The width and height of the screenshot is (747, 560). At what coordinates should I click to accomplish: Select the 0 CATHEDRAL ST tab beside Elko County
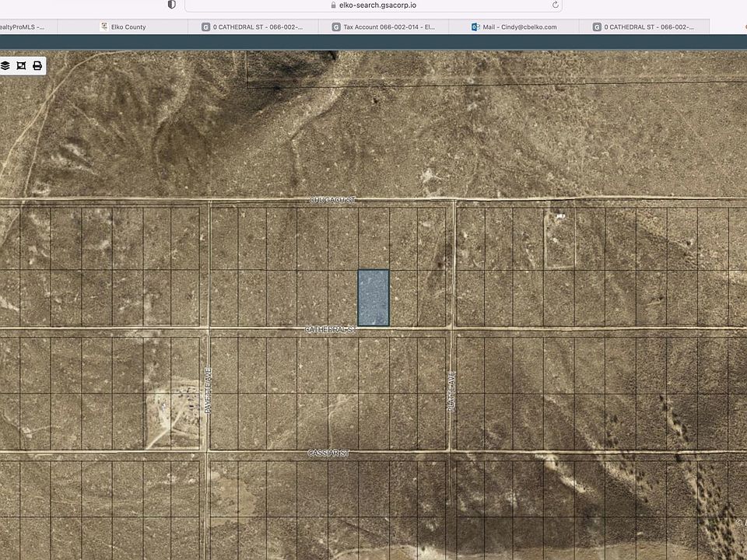point(254,27)
